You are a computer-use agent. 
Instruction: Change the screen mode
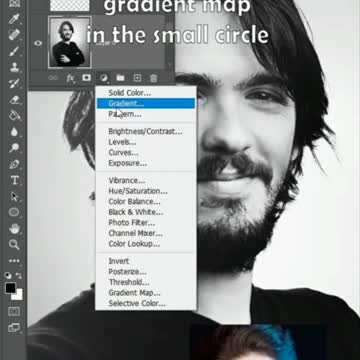pos(14,328)
